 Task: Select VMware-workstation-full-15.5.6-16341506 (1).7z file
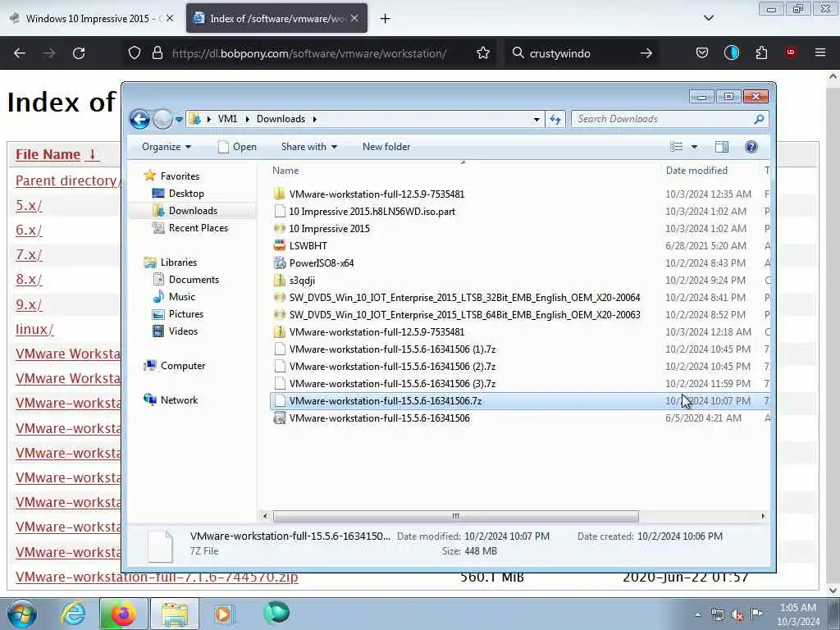pyautogui.click(x=384, y=349)
